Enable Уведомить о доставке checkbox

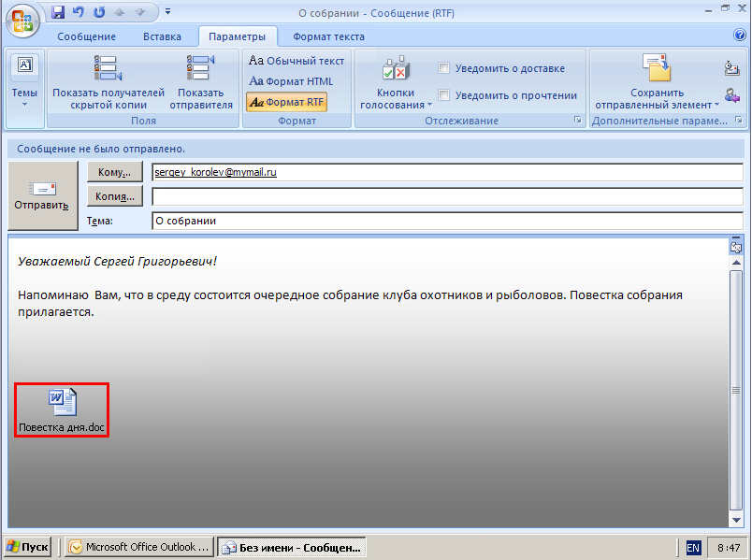point(444,68)
